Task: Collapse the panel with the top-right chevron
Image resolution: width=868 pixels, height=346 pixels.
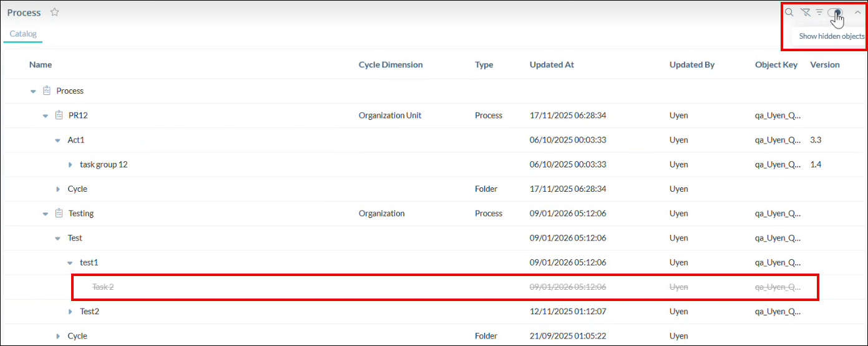Action: coord(857,12)
